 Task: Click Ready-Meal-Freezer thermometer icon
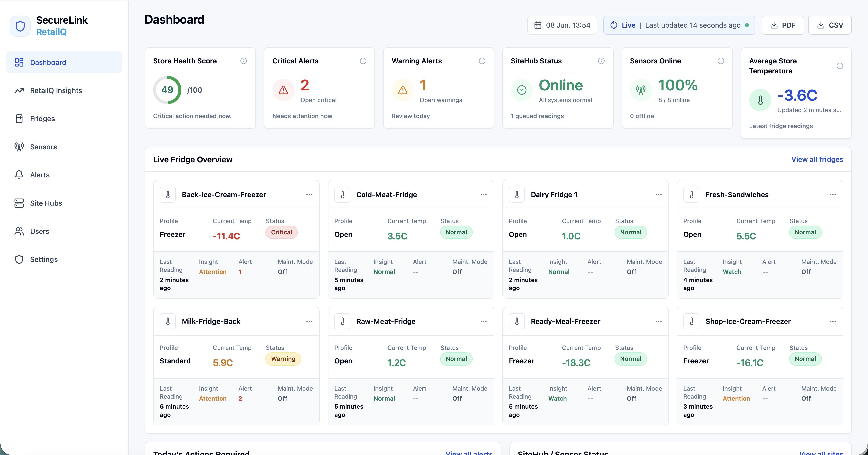pyautogui.click(x=517, y=322)
